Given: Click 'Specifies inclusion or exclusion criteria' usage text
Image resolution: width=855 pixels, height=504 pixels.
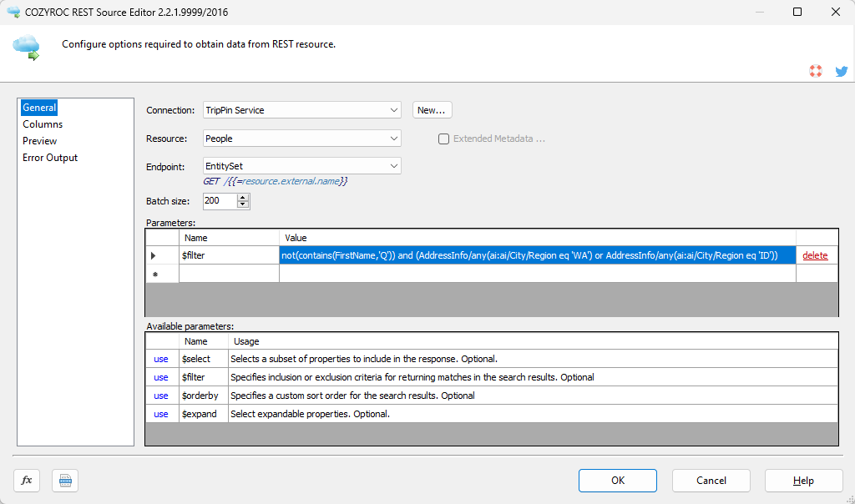Looking at the screenshot, I should (412, 378).
